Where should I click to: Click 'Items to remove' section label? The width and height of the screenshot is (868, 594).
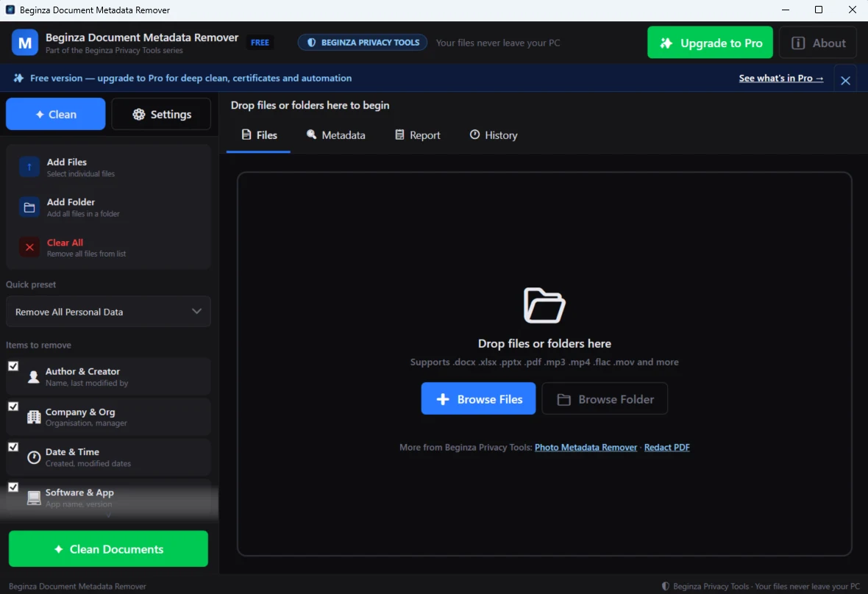(x=38, y=345)
